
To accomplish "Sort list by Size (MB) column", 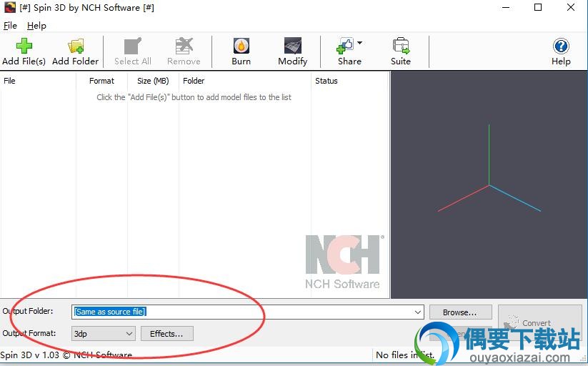I will [x=153, y=81].
